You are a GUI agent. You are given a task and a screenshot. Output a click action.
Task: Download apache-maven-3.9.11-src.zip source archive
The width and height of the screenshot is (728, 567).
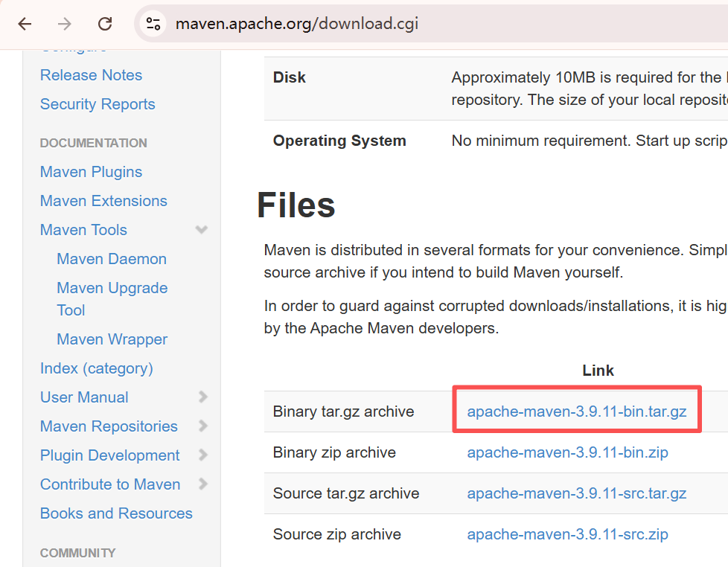[567, 534]
